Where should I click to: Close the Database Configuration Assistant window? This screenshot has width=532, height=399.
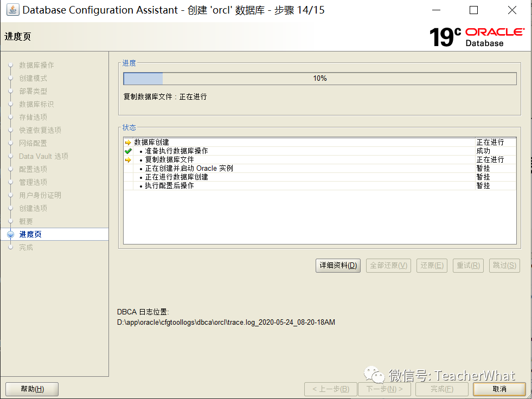[x=512, y=10]
